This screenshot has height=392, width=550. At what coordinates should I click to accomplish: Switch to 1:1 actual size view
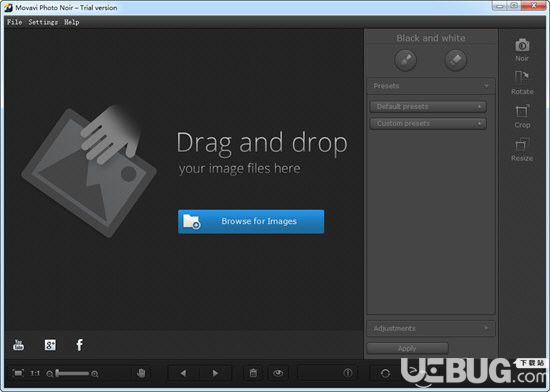pyautogui.click(x=35, y=373)
